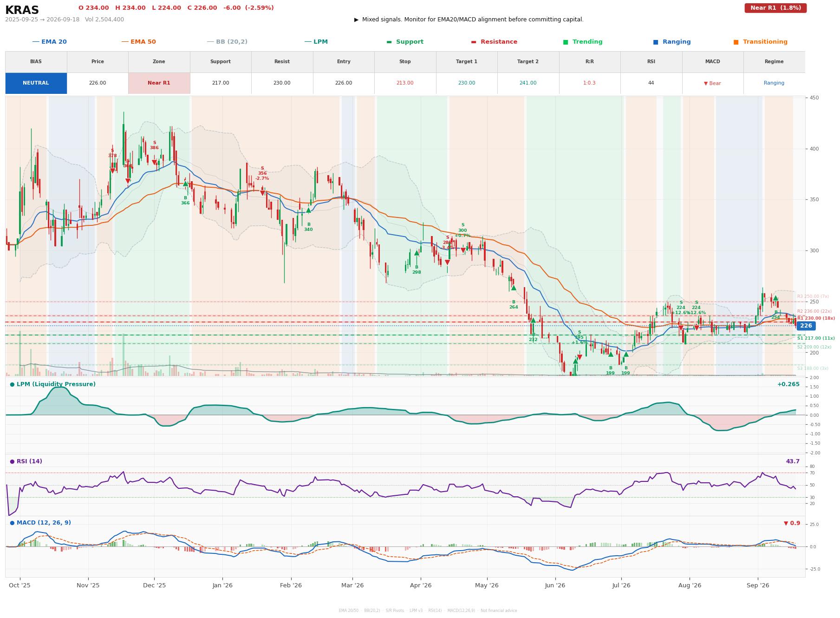Click the Sep '26 date axis label
Image resolution: width=840 pixels, height=618 pixels.
click(758, 585)
